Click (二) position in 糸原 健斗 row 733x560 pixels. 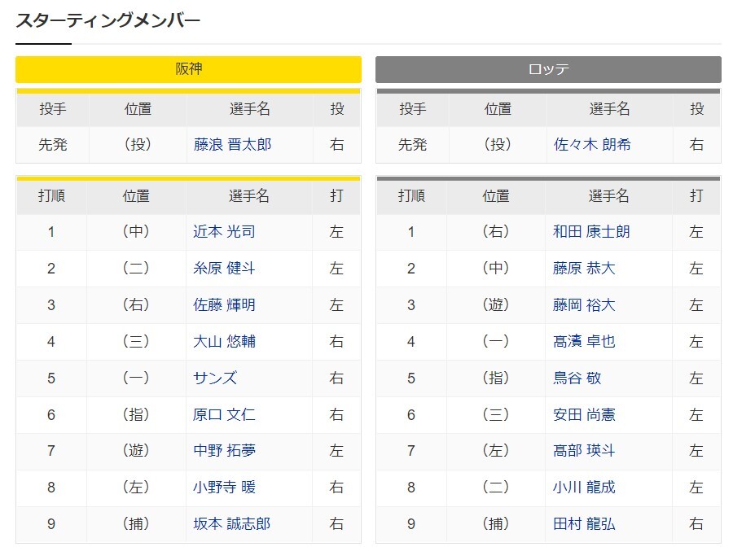click(136, 268)
